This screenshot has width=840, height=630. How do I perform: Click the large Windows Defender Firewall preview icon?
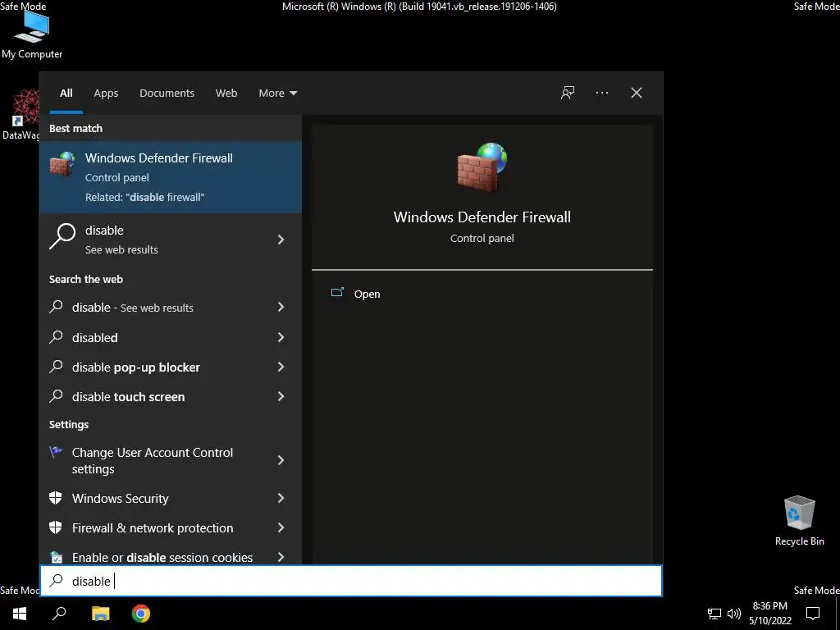click(x=482, y=167)
